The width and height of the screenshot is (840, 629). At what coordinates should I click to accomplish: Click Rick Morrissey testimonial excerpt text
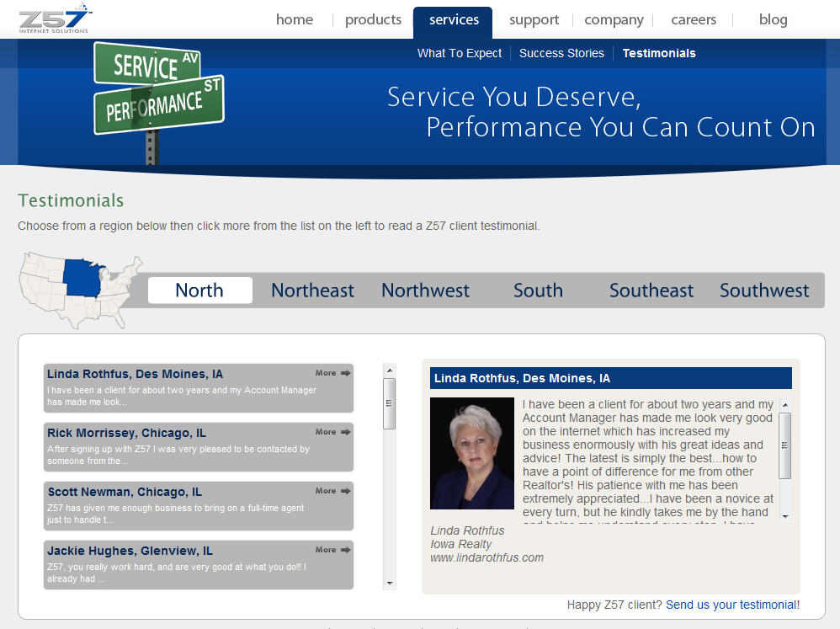click(178, 455)
